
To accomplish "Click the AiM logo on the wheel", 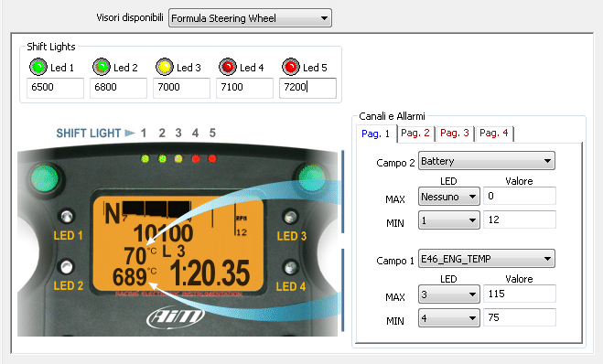I will coord(176,317).
